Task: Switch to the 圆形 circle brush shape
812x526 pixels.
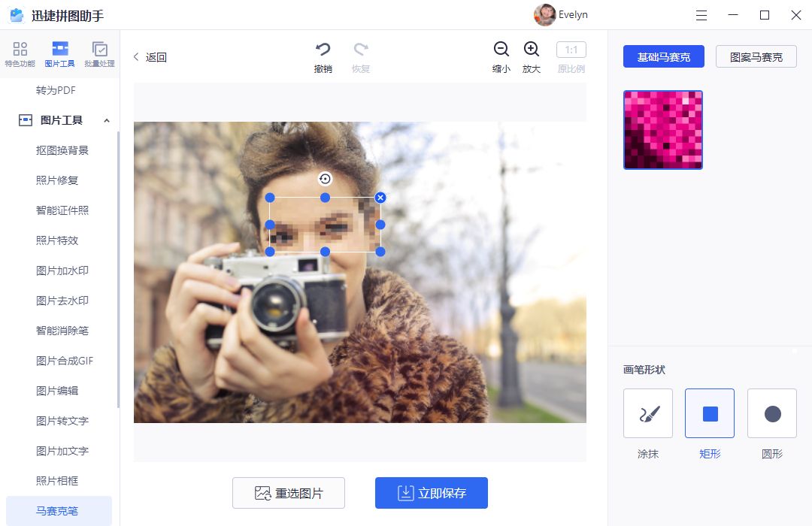Action: (771, 413)
